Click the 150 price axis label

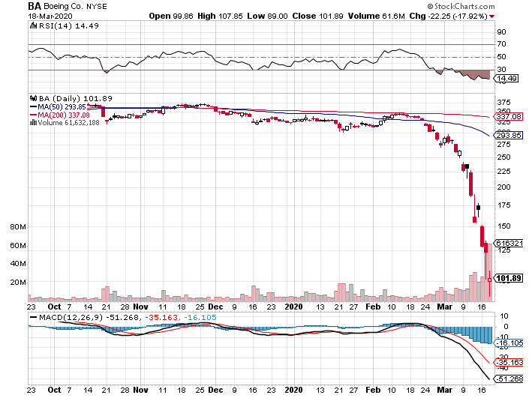[503, 226]
